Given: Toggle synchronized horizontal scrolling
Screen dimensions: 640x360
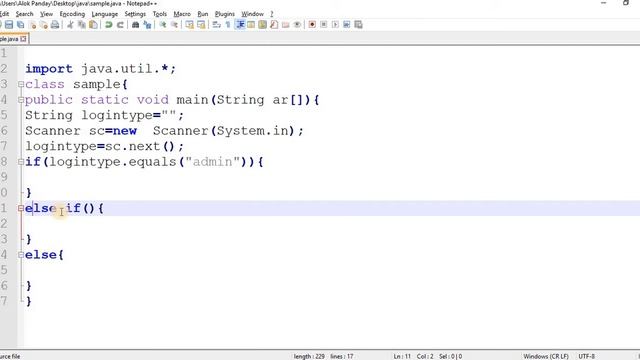Looking at the screenshot, I should pyautogui.click(x=201, y=25).
